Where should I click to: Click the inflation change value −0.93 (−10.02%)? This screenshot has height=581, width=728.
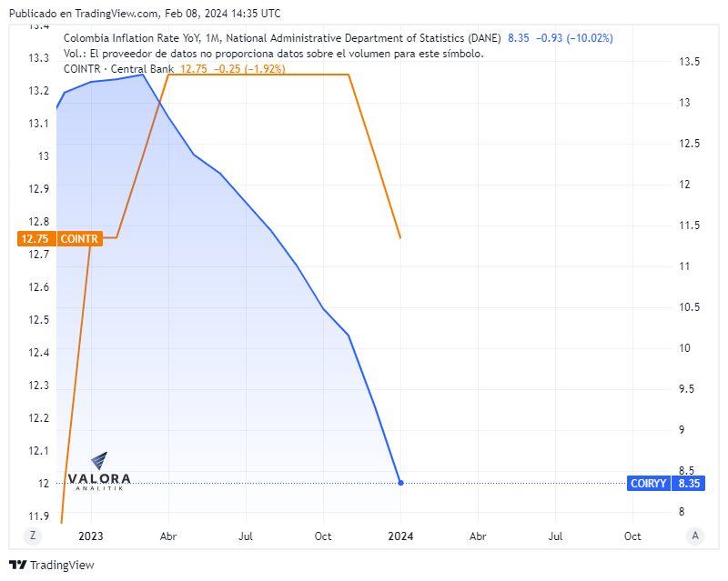coord(573,38)
